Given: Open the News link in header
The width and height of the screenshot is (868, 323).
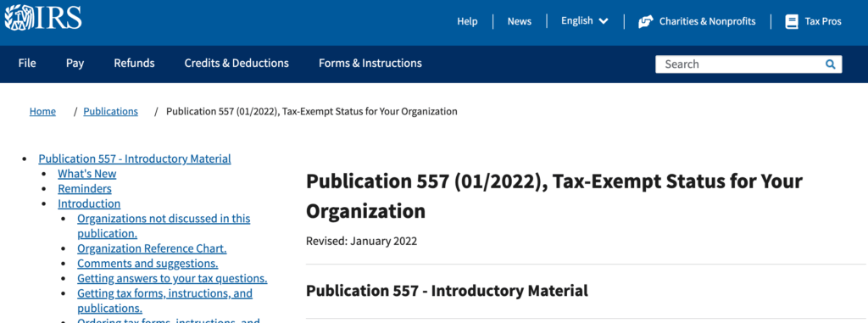Looking at the screenshot, I should (x=520, y=21).
